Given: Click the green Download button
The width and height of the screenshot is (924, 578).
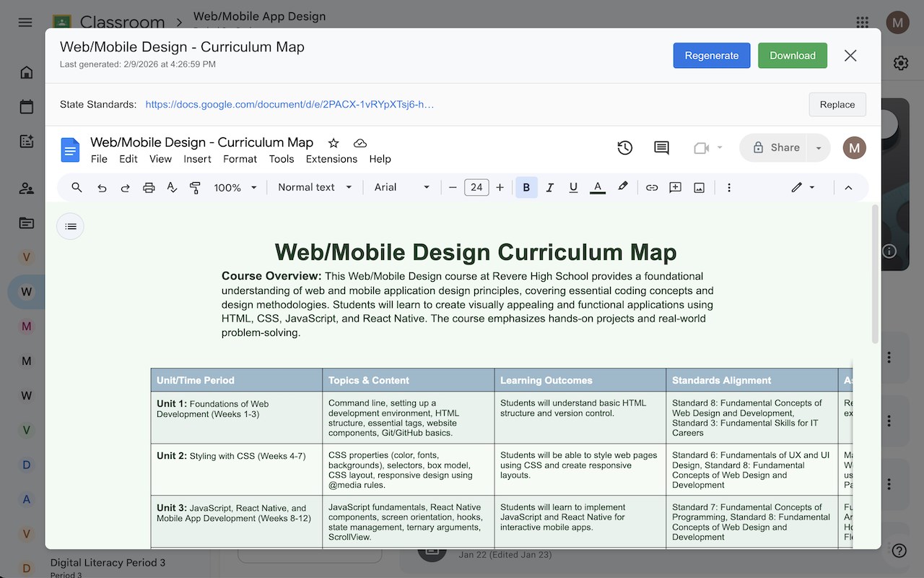Looking at the screenshot, I should pos(793,56).
